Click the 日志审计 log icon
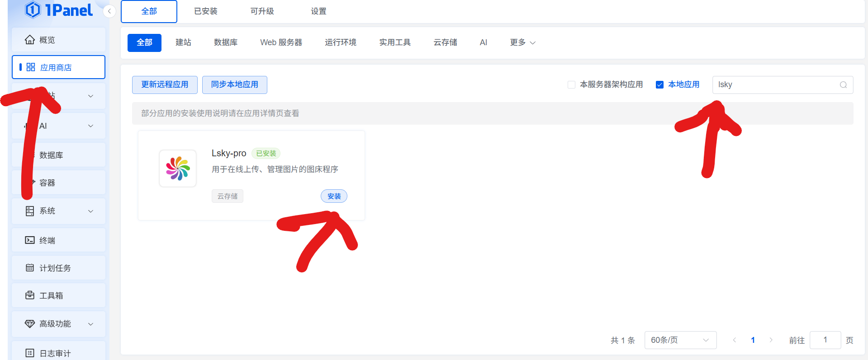 (30, 353)
